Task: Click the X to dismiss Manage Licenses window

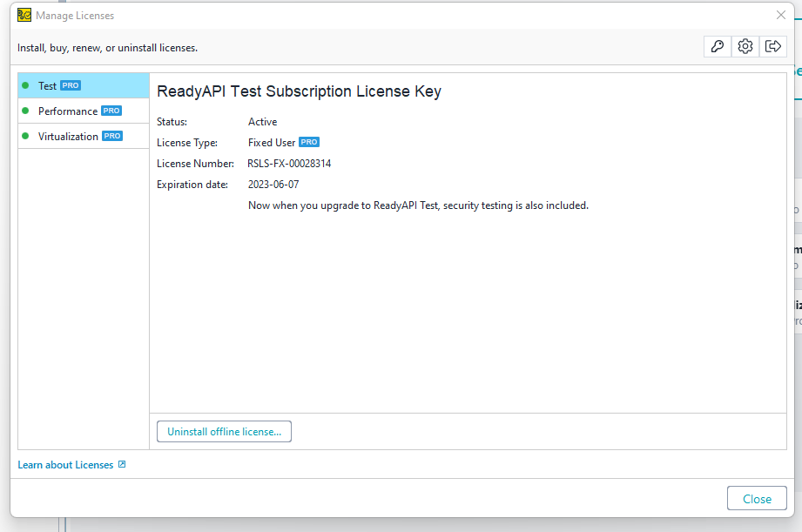Action: point(780,15)
